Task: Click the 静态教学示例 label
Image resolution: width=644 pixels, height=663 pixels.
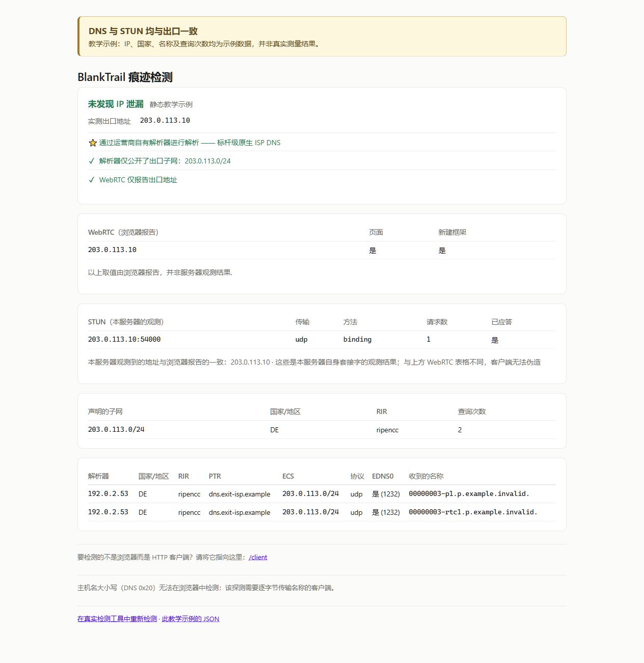Action: (171, 104)
